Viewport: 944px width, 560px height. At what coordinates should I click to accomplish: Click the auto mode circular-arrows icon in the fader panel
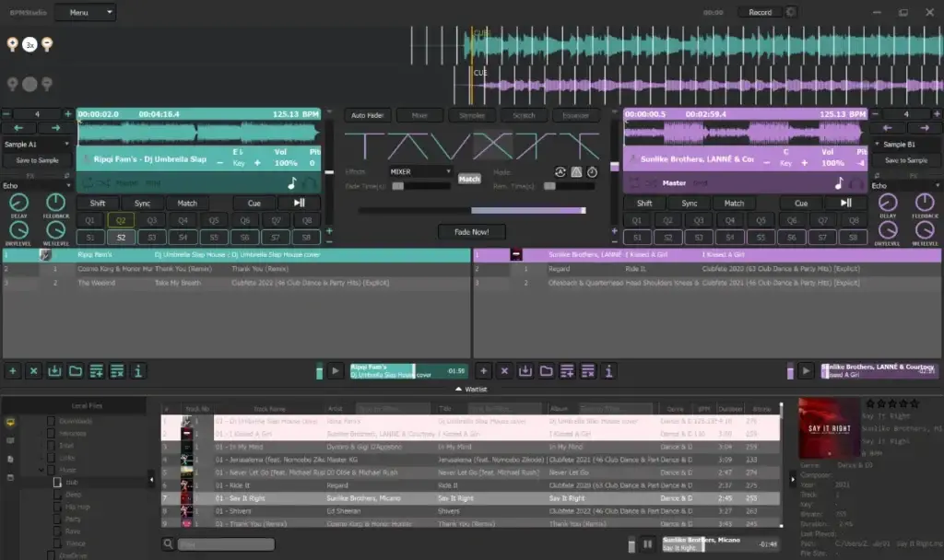pos(560,172)
